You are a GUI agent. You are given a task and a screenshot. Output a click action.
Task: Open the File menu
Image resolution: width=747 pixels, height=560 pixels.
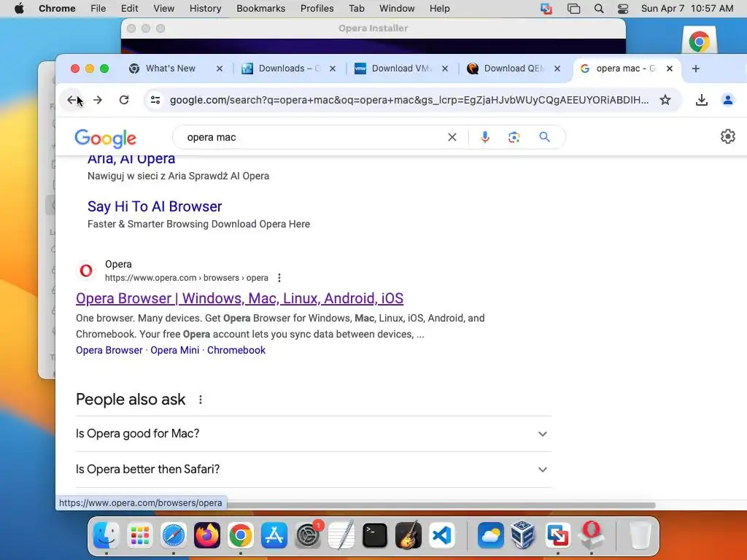[98, 9]
